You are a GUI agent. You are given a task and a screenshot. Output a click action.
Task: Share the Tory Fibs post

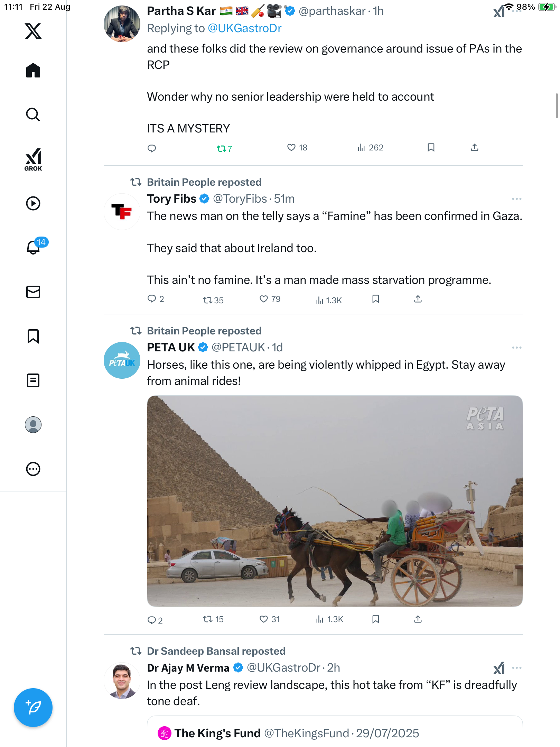pyautogui.click(x=418, y=299)
